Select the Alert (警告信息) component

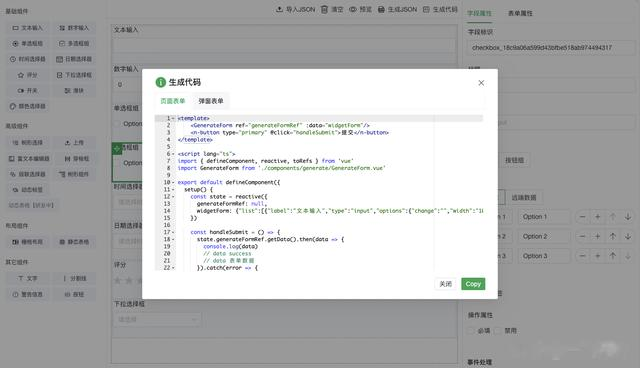pos(27,294)
